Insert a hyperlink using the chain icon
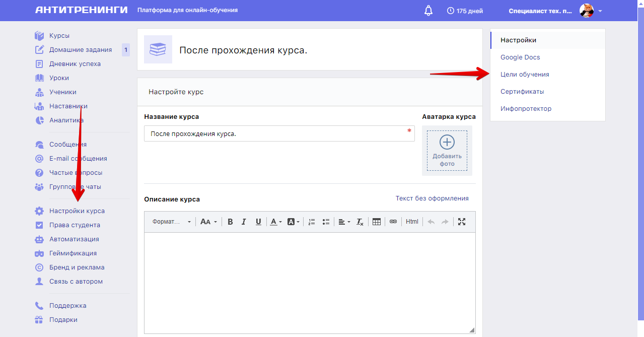Image resolution: width=644 pixels, height=337 pixels. coord(393,221)
